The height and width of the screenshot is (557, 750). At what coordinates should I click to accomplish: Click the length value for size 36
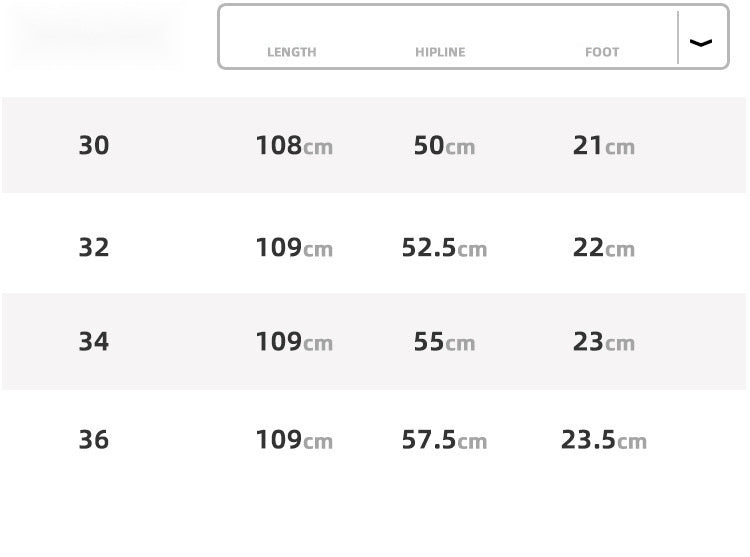tap(294, 439)
